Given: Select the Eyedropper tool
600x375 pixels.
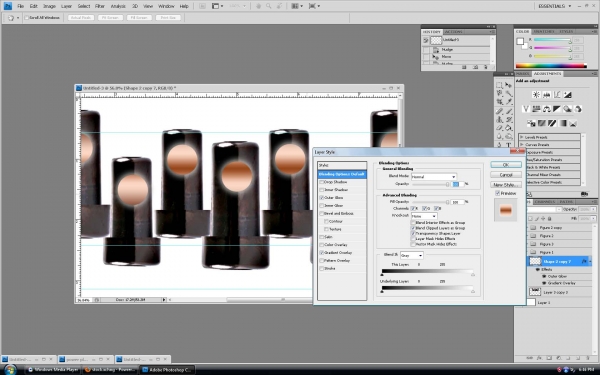Looking at the screenshot, I should [x=509, y=102].
